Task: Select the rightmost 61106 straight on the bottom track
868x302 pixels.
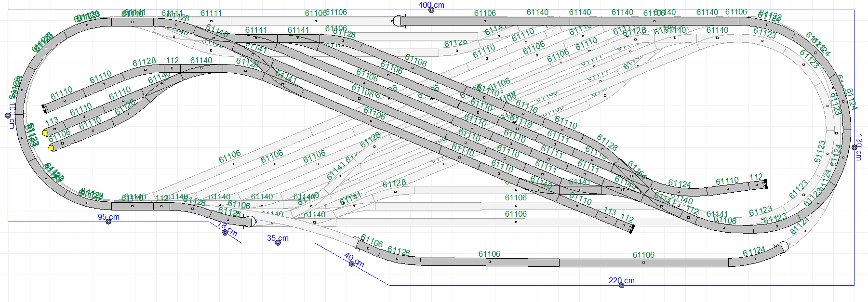Action: click(x=643, y=263)
